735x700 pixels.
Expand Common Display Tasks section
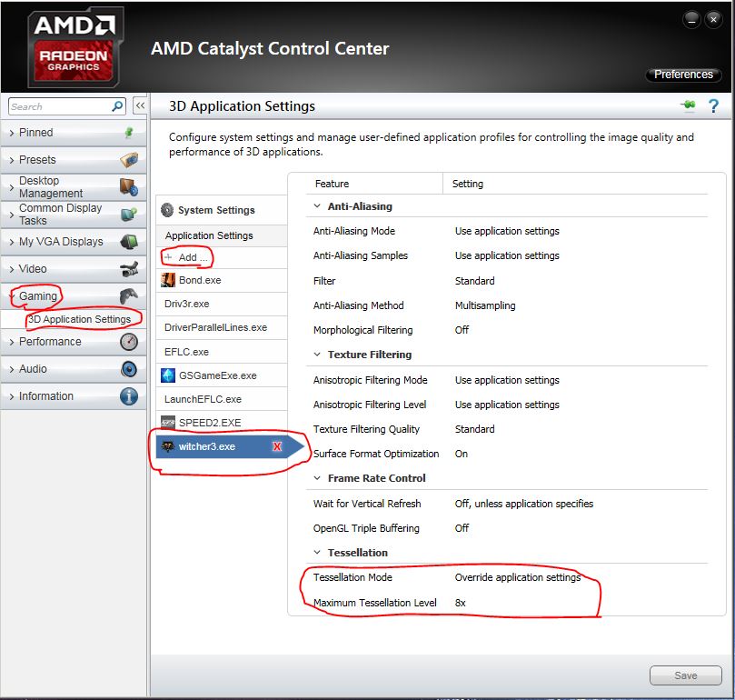tap(12, 215)
